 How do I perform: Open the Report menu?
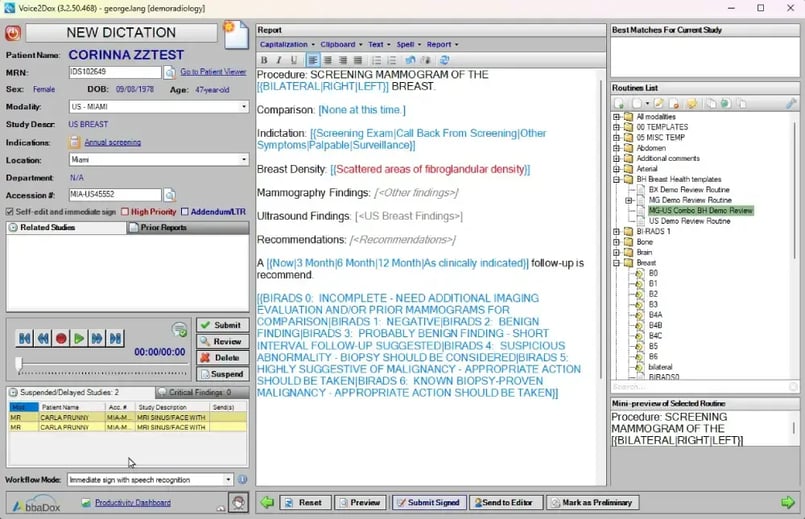click(x=442, y=45)
